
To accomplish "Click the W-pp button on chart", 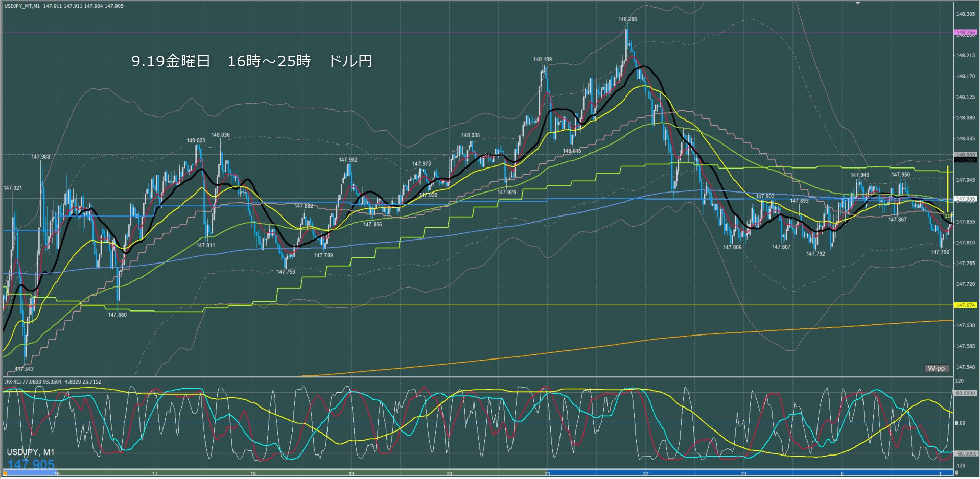I will pos(936,368).
